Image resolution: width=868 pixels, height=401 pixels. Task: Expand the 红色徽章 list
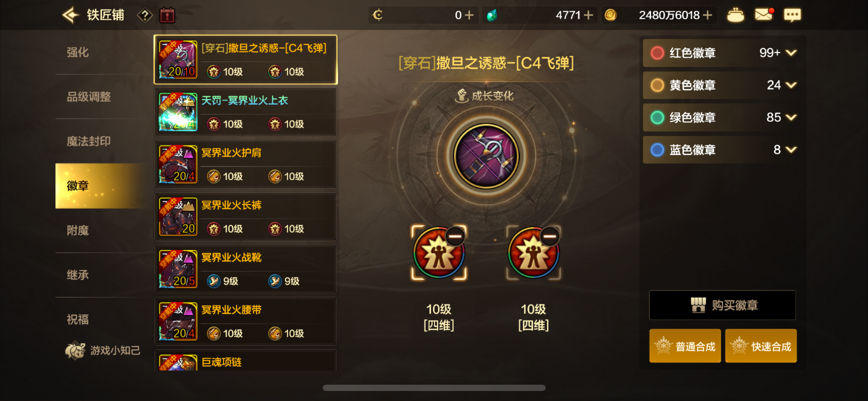[x=791, y=53]
